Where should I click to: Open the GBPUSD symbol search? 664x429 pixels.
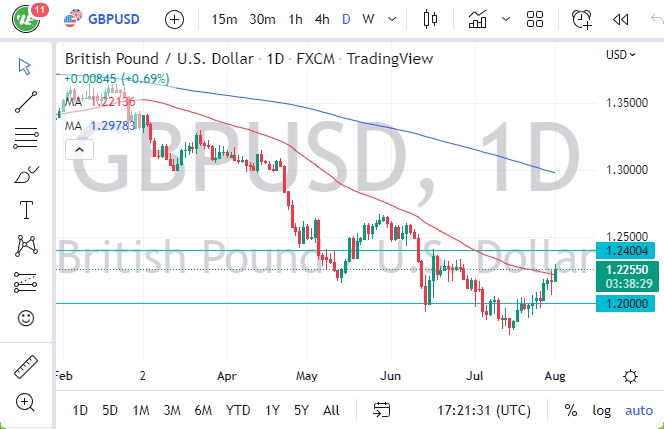tap(104, 19)
